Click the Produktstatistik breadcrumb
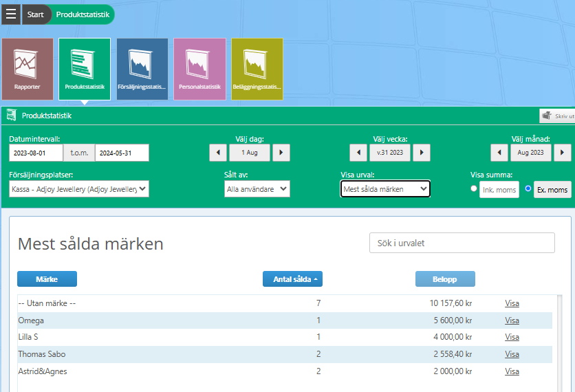 [x=83, y=14]
